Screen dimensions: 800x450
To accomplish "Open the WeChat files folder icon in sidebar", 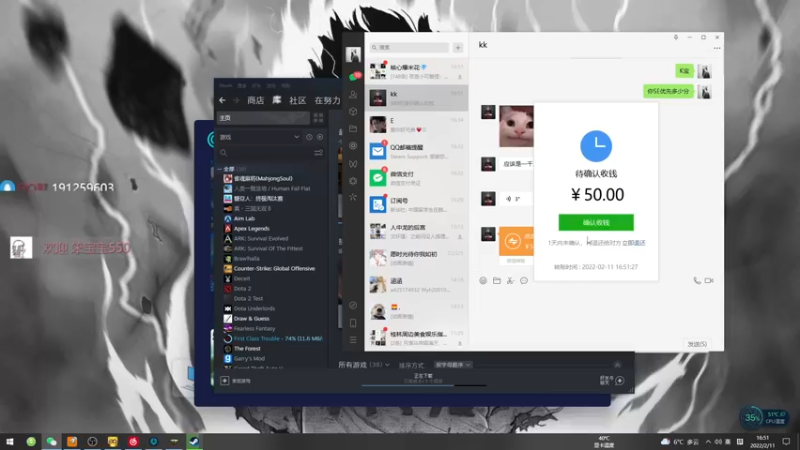I will click(353, 129).
